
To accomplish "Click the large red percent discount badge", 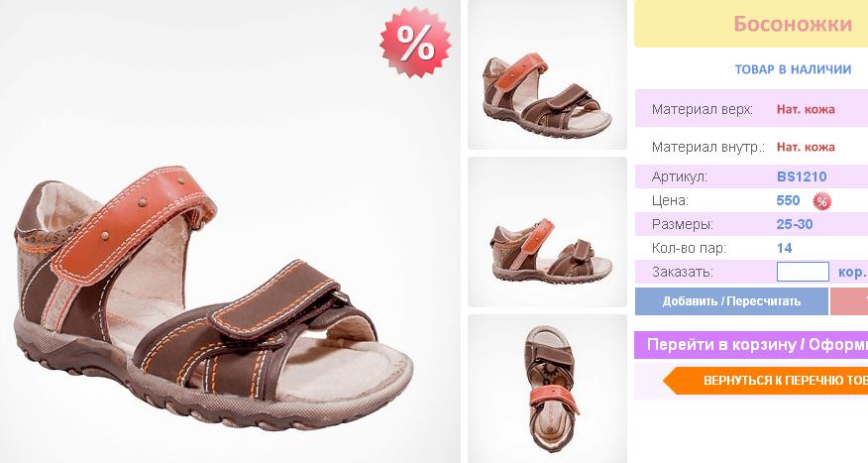I will (415, 42).
